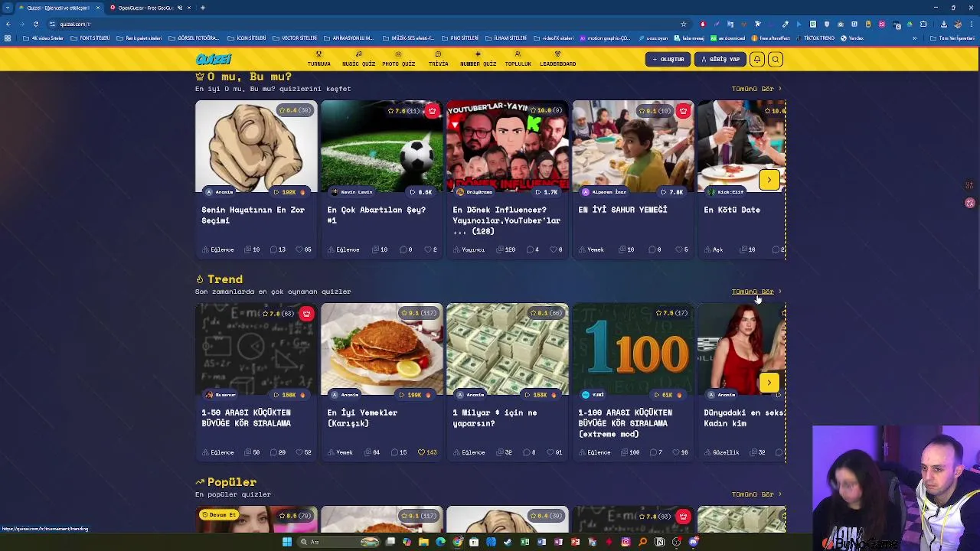Advance the Trend carousel with yellow arrow
Image resolution: width=980 pixels, height=551 pixels.
769,383
